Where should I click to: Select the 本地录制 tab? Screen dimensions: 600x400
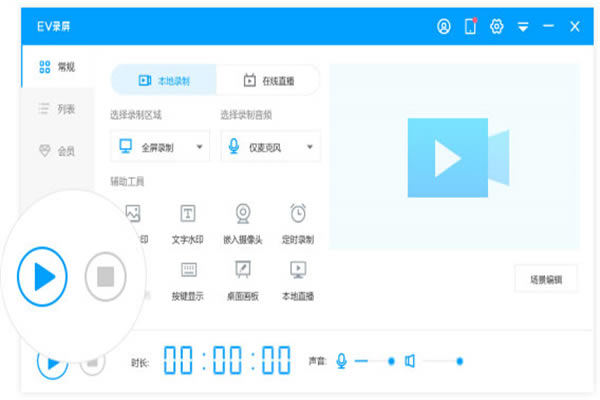[163, 80]
